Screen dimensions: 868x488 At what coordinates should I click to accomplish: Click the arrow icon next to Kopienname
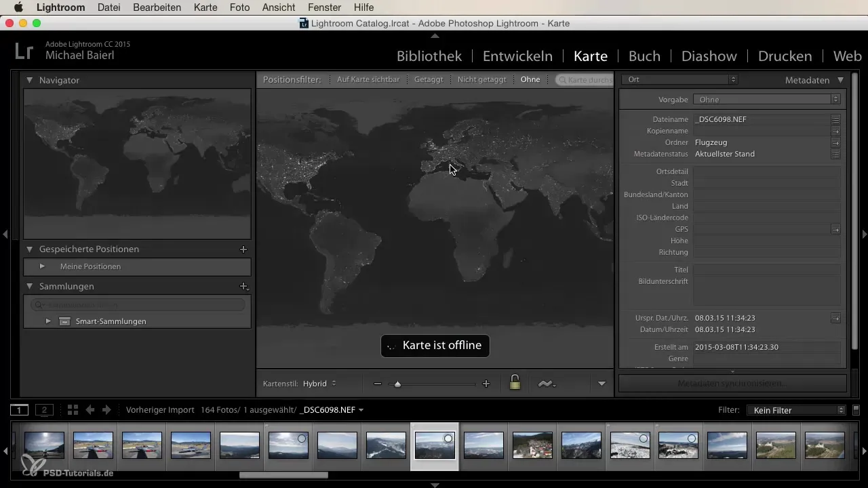[836, 131]
